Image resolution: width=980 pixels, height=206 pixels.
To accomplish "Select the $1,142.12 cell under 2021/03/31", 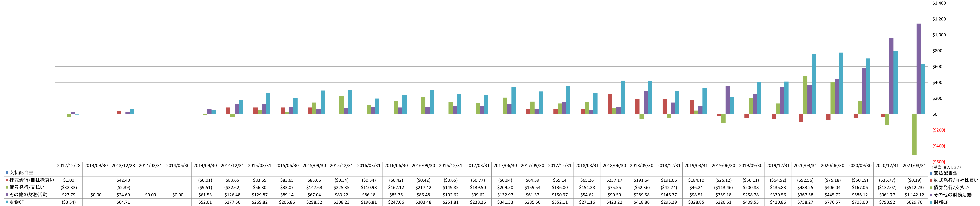I will [x=915, y=195].
